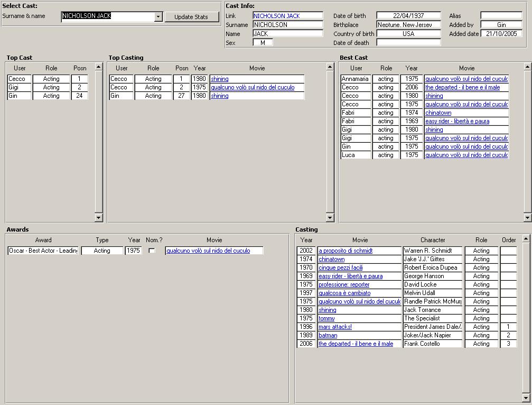Click the empty Date of death field
This screenshot has height=405, width=532.
point(408,43)
